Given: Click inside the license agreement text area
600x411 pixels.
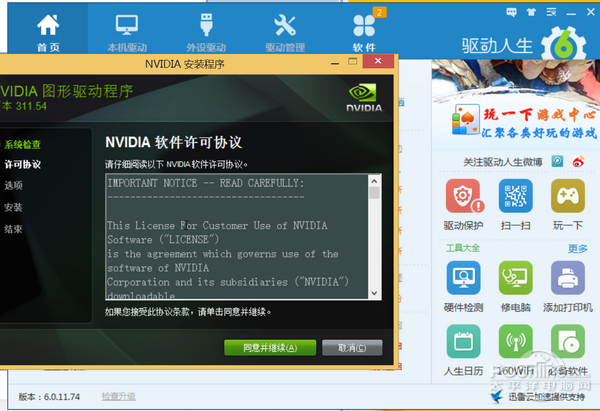Looking at the screenshot, I should point(237,236).
